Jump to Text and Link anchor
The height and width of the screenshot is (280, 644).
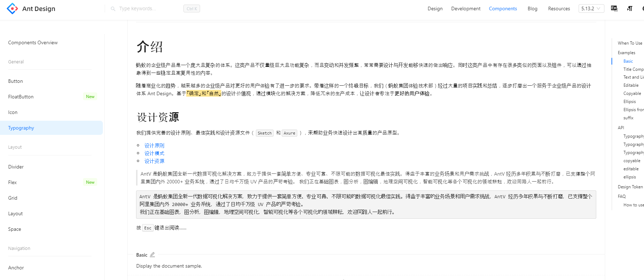[633, 77]
